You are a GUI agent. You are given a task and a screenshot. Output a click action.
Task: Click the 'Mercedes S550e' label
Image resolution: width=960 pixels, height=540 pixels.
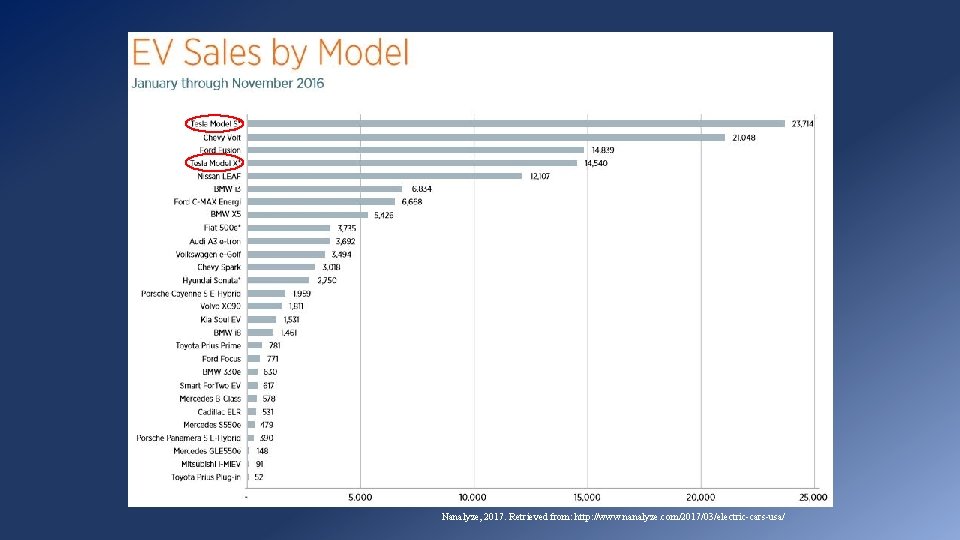pyautogui.click(x=212, y=425)
